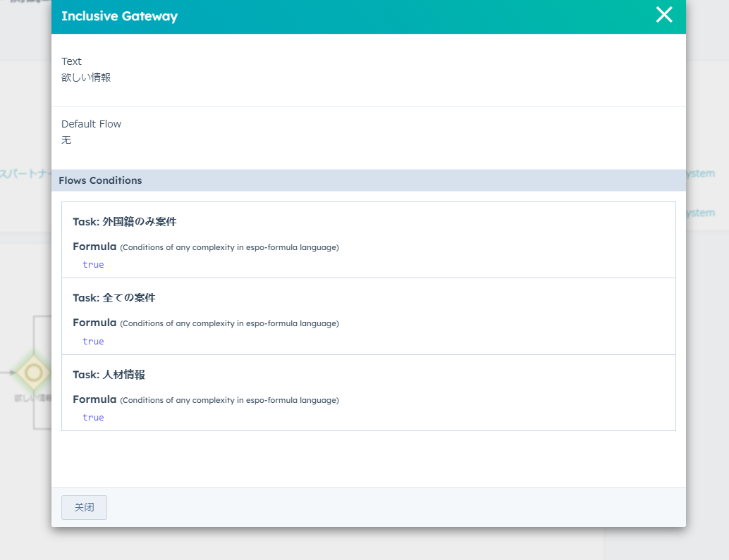This screenshot has width=729, height=560.
Task: Select the Default Flow value 无
Action: (x=66, y=140)
